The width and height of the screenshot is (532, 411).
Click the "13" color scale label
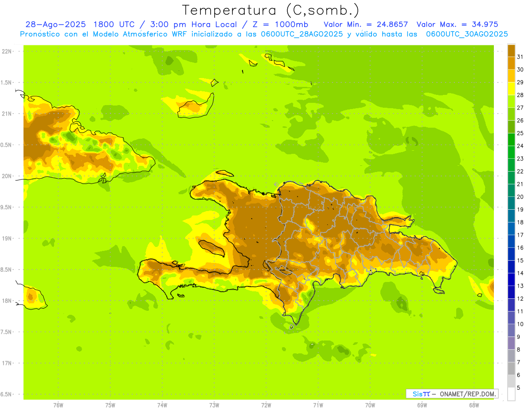coord(520,286)
